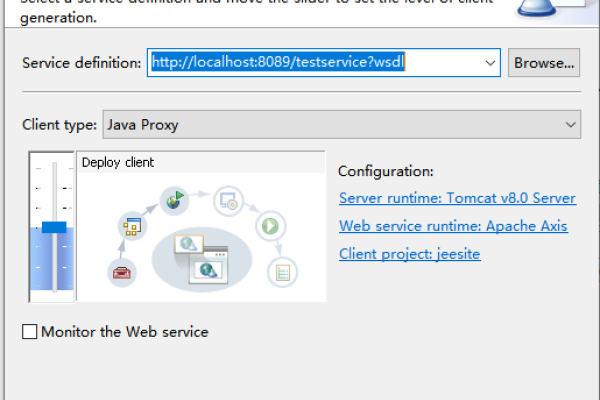Click the central web client globe windows graphic
The image size is (600, 400).
(x=202, y=260)
